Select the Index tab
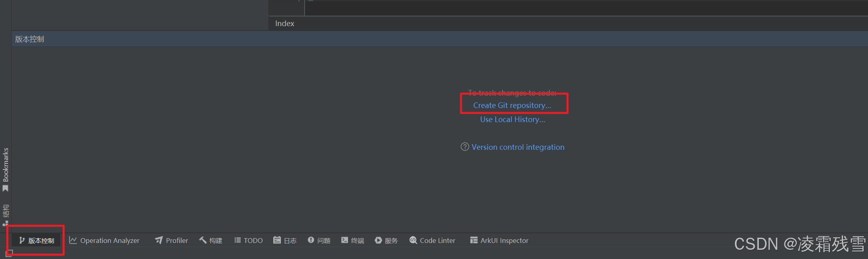Image resolution: width=868 pixels, height=259 pixels. 285,23
